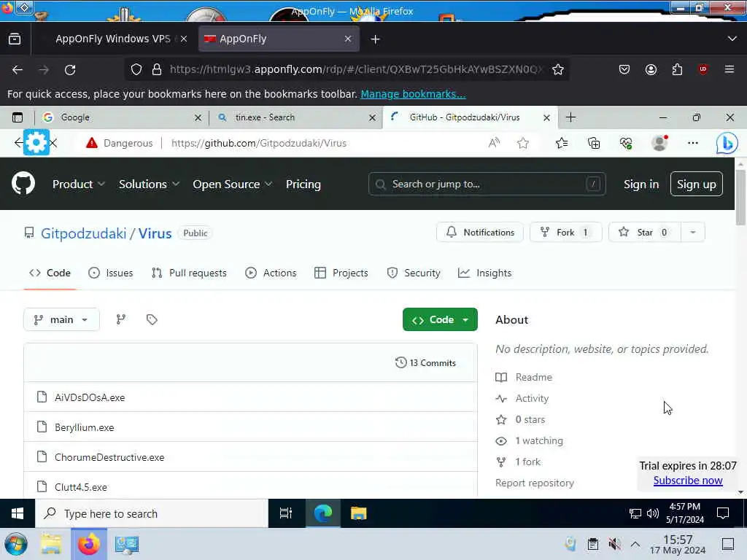Open Firefox account icon
This screenshot has height=560, width=747.
pyautogui.click(x=651, y=69)
